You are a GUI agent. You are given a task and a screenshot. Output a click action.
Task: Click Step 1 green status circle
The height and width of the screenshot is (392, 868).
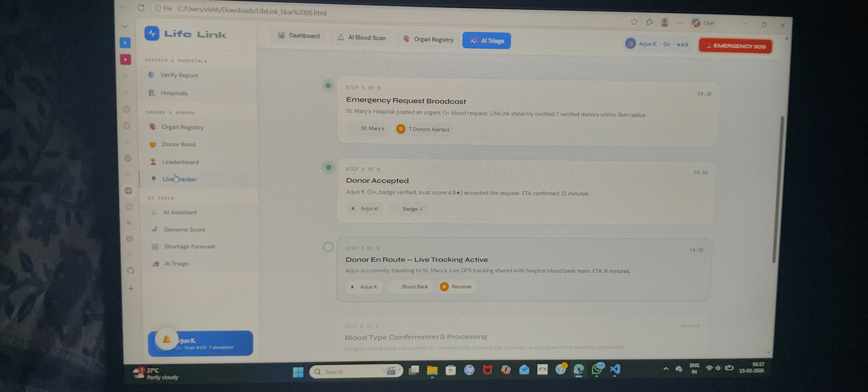pos(328,85)
